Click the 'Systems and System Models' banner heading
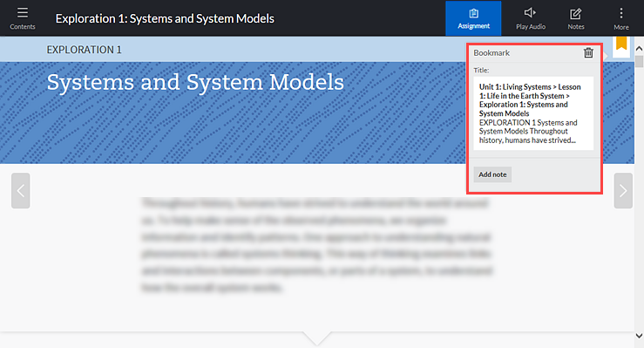Screen dimensions: 644x348 [195, 82]
